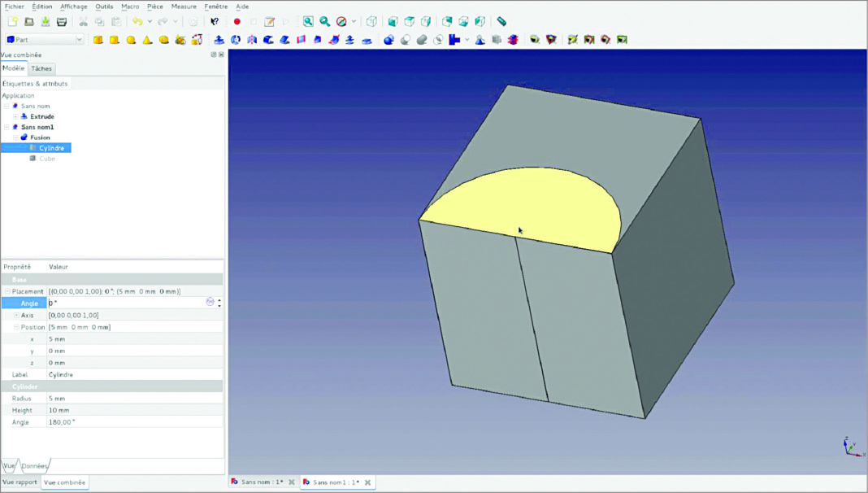868x493 pixels.
Task: Open the undo history dropdown arrow
Action: (x=150, y=22)
